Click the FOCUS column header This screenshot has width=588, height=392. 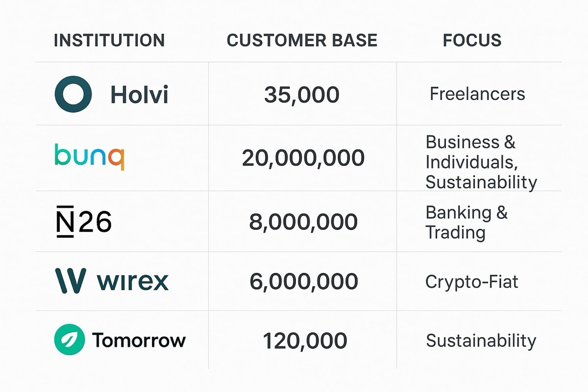tap(472, 40)
